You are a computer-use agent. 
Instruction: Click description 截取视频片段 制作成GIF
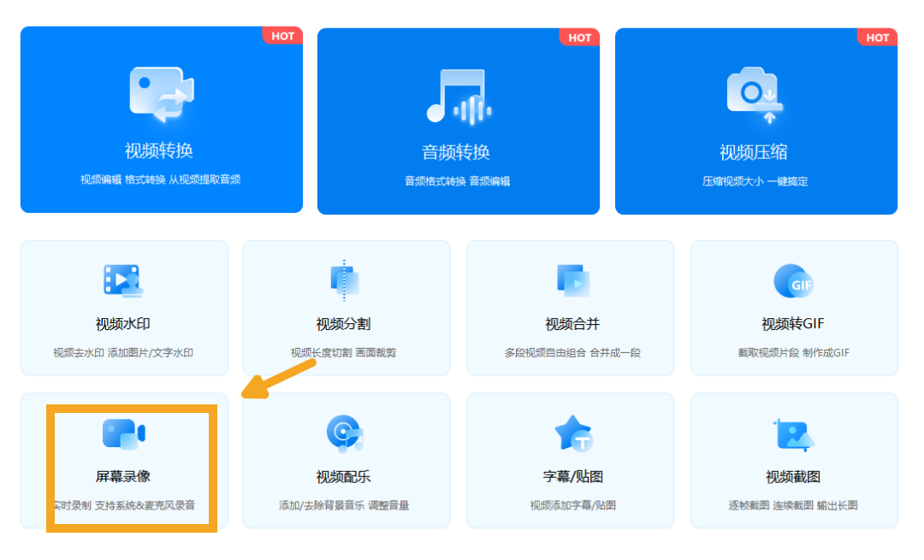(x=793, y=353)
